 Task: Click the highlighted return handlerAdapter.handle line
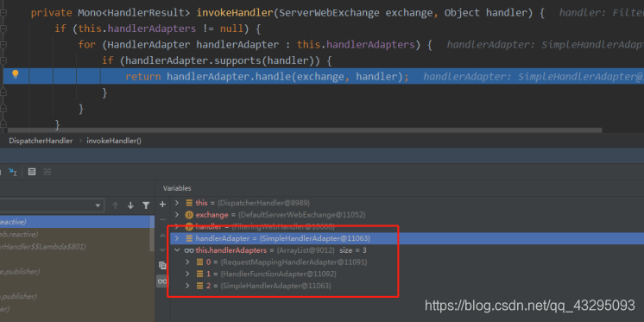coord(324,76)
